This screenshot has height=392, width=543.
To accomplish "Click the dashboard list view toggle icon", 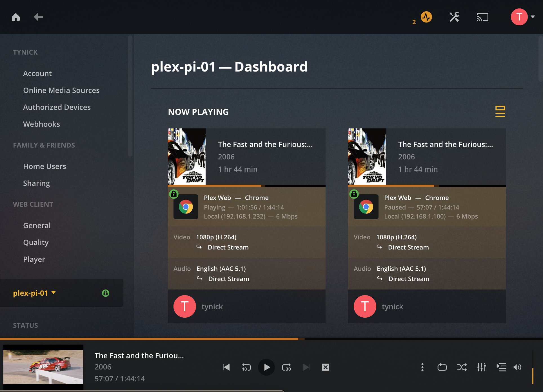I will (x=500, y=111).
